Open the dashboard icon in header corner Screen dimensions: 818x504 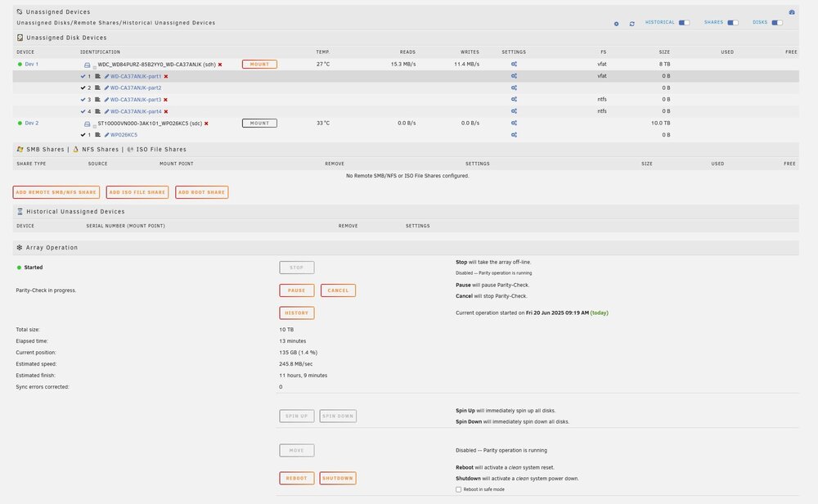(x=791, y=12)
